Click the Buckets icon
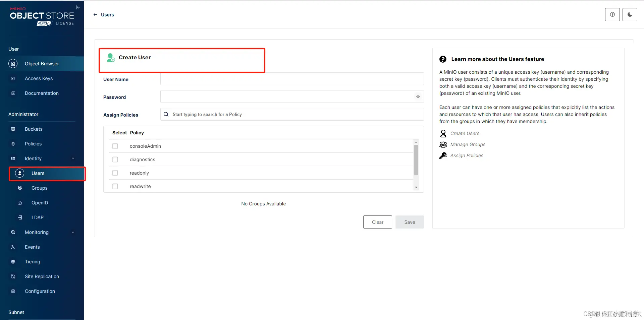The width and height of the screenshot is (644, 320). [x=13, y=129]
